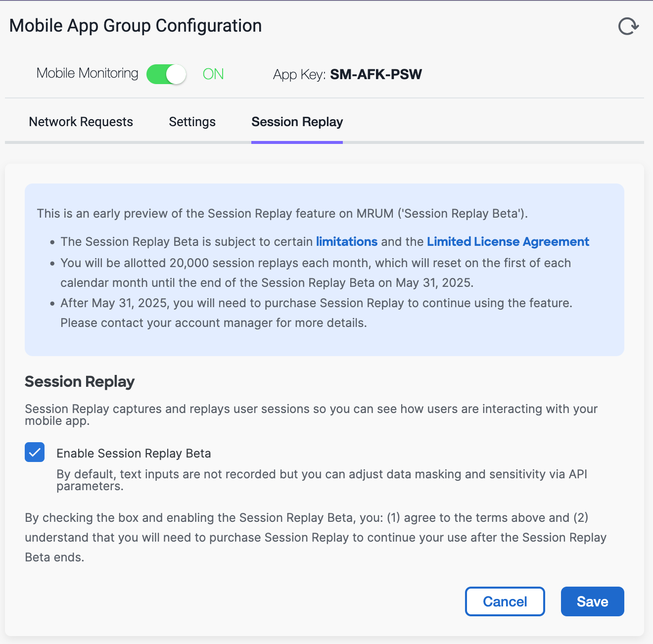Click the data masking helper text
Viewport: 653px width, 644px height.
[322, 480]
